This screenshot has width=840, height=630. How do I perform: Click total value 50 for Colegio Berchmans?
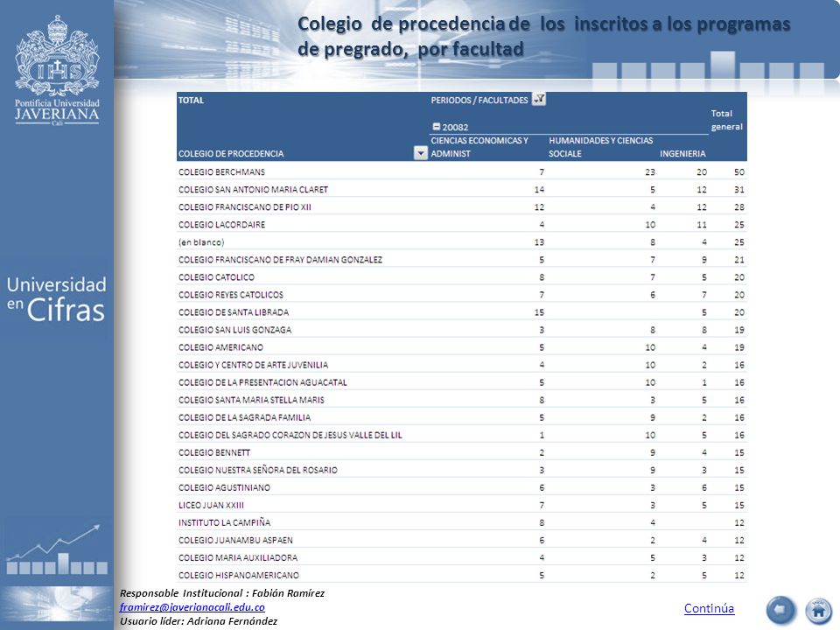point(739,172)
